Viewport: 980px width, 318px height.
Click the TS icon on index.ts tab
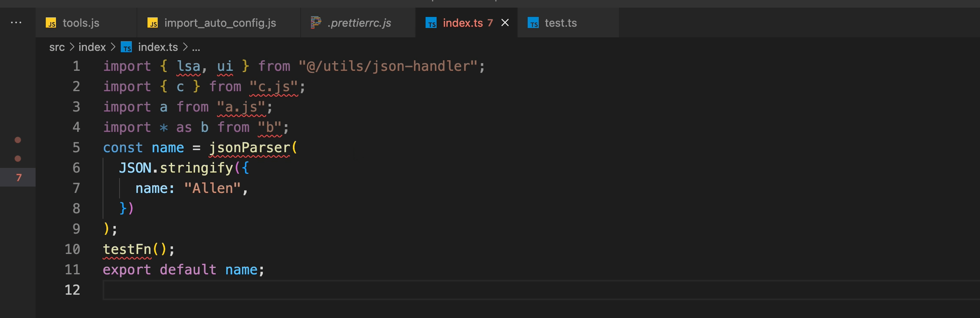[431, 23]
